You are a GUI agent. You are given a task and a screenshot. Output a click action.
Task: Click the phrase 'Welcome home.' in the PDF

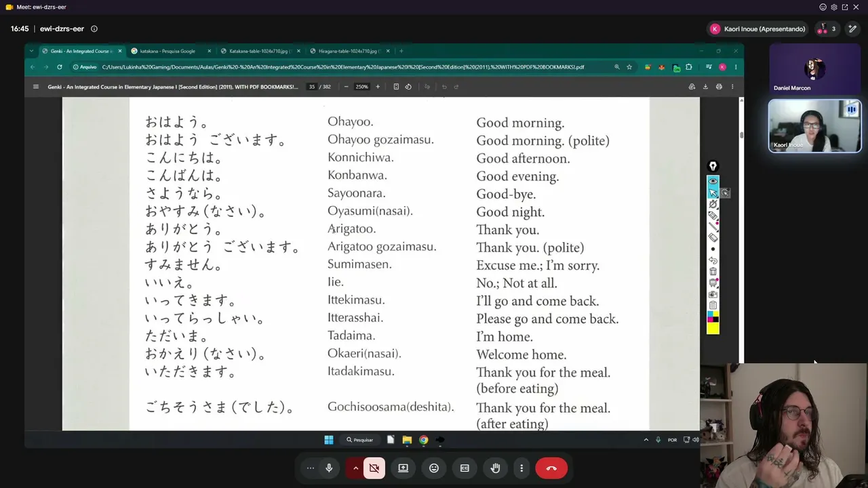point(521,354)
